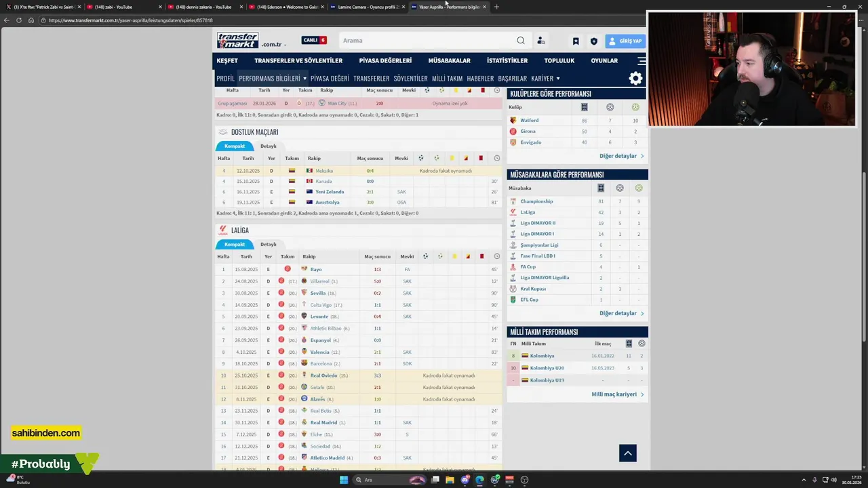Open the Liga DIMAYOR II link

(538, 223)
